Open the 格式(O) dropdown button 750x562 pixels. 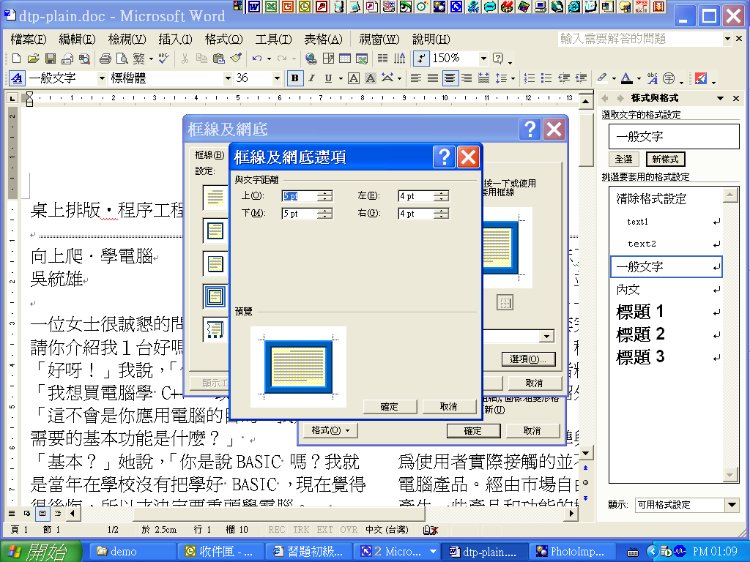(x=331, y=430)
